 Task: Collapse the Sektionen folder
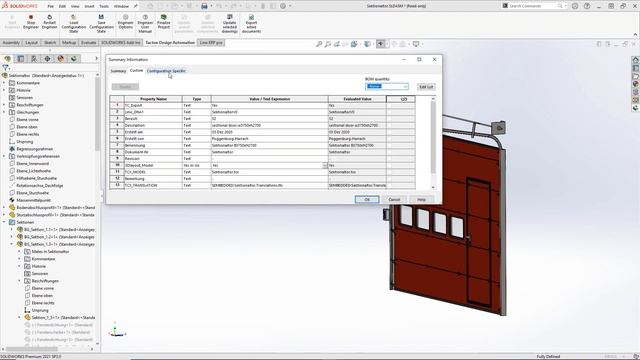point(4,222)
